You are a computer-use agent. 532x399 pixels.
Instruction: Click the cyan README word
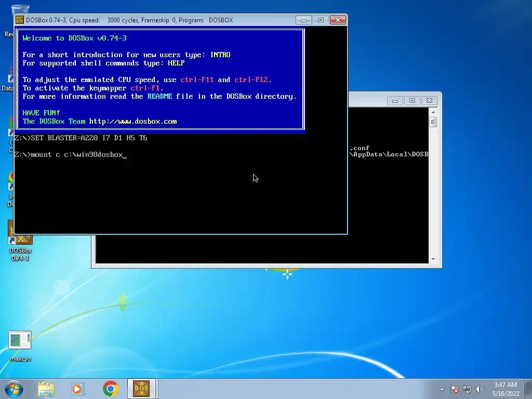pos(160,96)
